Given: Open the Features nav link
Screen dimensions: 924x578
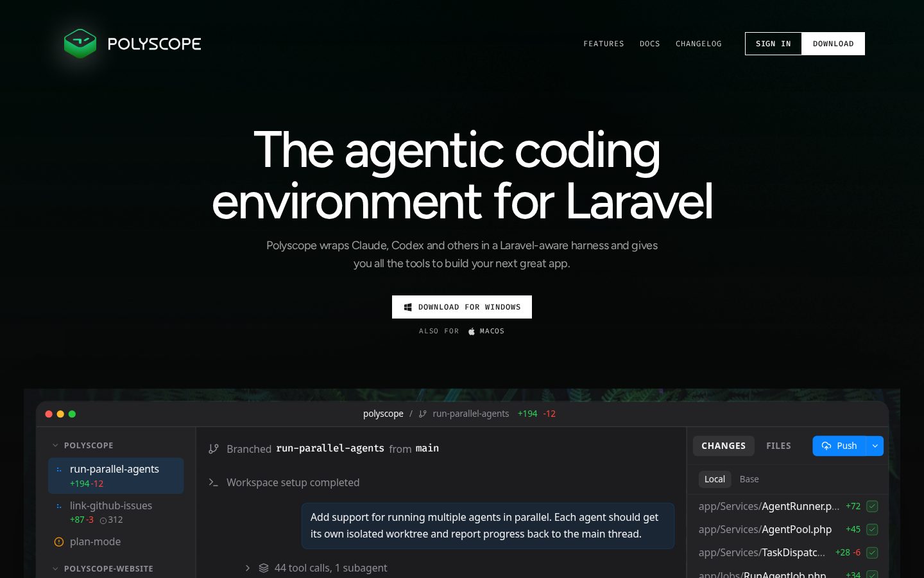Looking at the screenshot, I should [604, 44].
